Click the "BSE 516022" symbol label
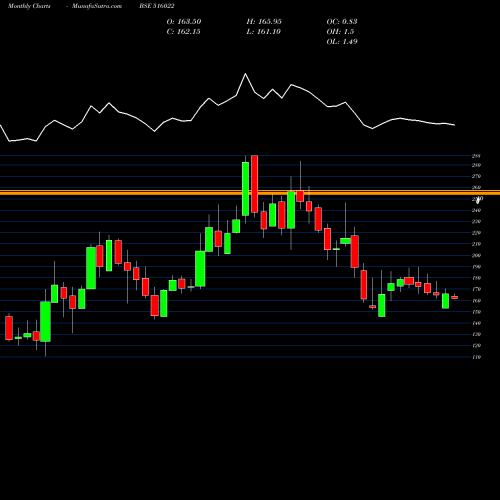Screen dimensions: 500x500 click(x=157, y=6)
